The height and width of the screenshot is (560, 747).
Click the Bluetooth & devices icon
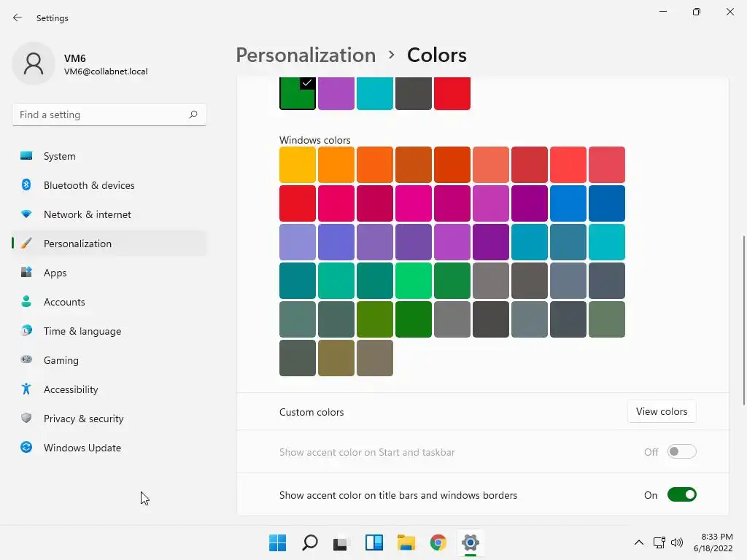26,185
